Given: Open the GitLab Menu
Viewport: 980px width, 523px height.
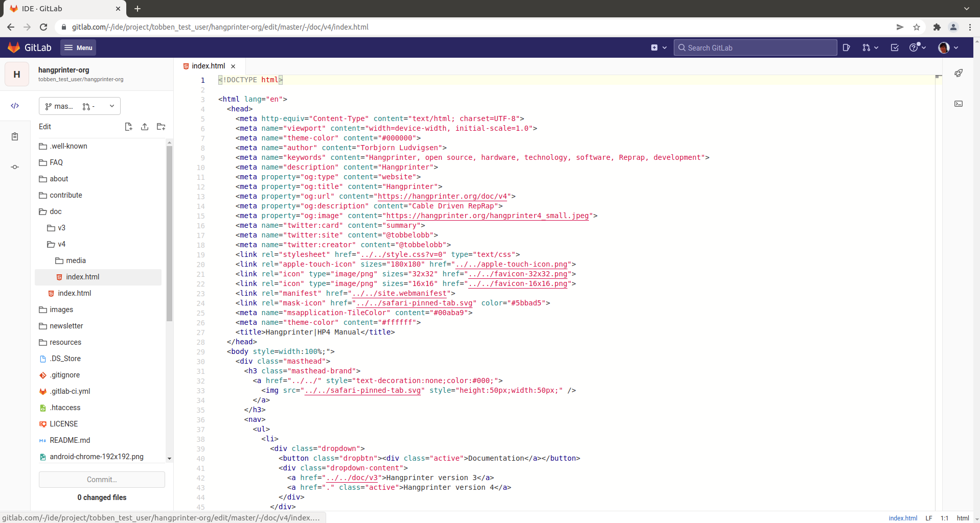Looking at the screenshot, I should (x=78, y=47).
